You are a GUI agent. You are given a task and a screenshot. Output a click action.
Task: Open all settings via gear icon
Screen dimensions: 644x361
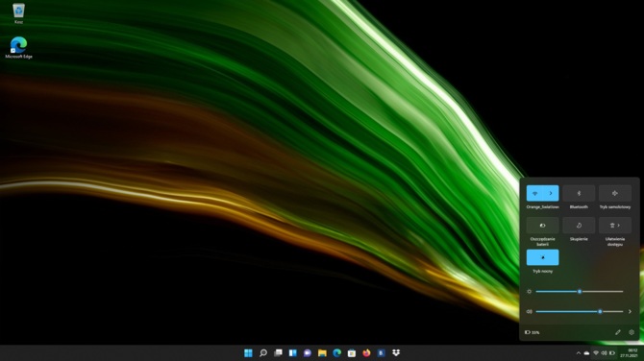pos(632,332)
